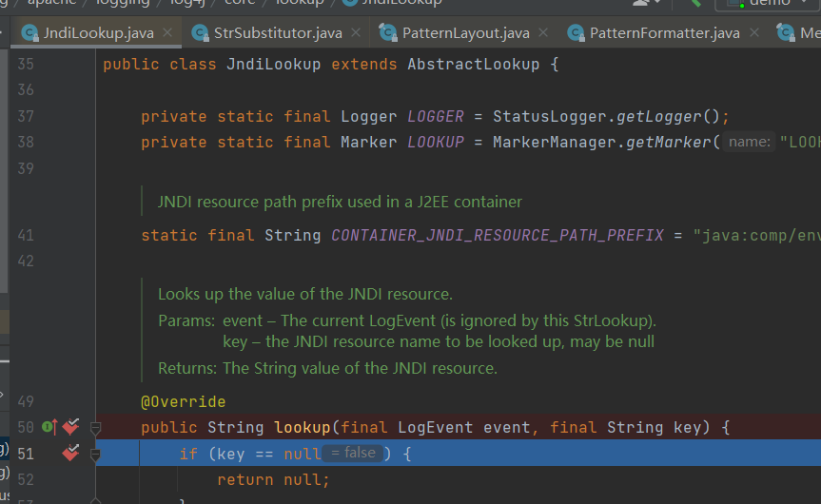
Task: Click line number 52 in the gutter
Action: [26, 480]
